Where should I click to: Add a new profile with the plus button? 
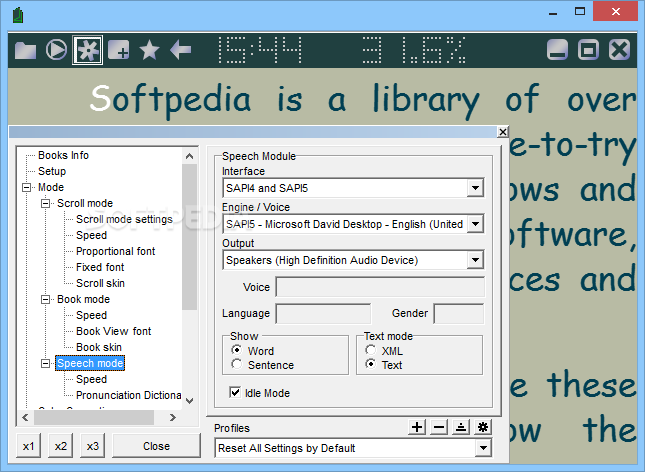(417, 427)
